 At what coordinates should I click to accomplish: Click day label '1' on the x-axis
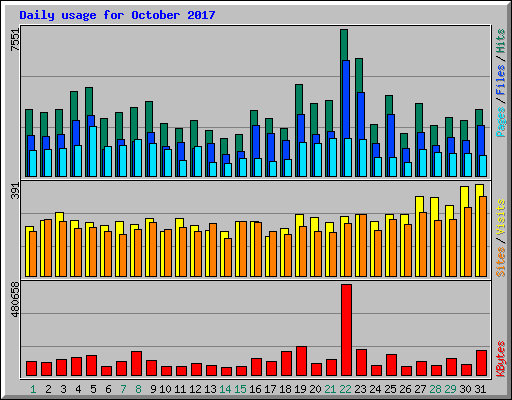click(33, 389)
